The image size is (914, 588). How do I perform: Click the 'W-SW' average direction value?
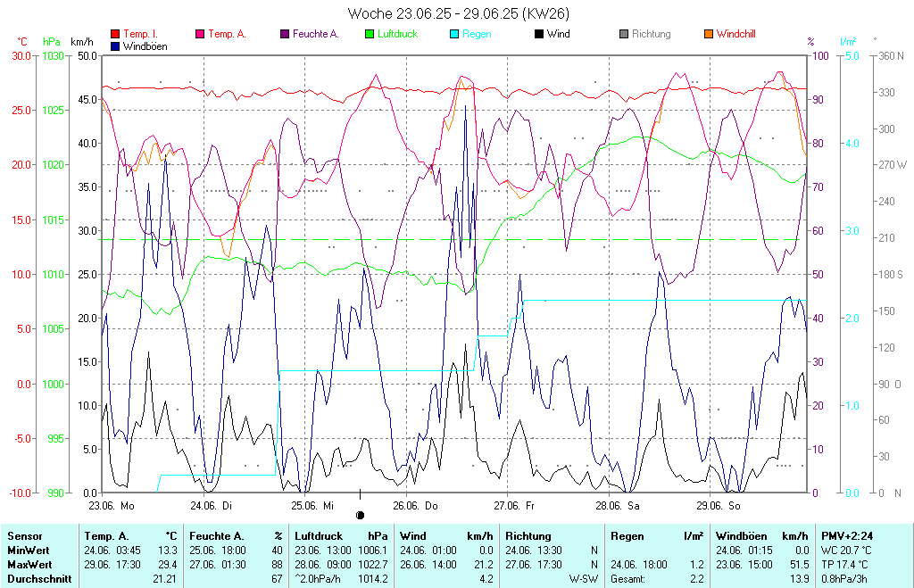[584, 579]
